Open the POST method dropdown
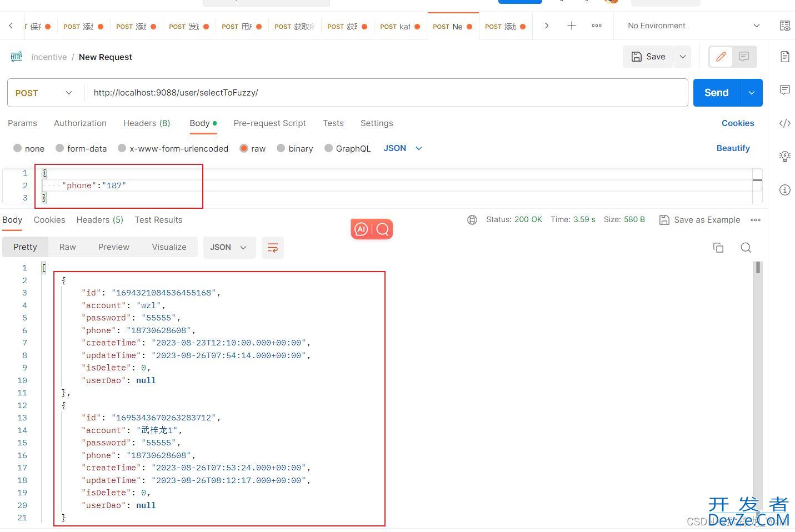Screen dimensions: 795x532 [44, 93]
